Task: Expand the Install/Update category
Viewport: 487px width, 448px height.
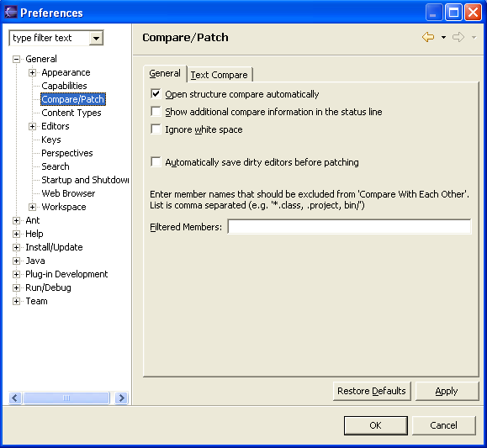Action: [x=16, y=247]
